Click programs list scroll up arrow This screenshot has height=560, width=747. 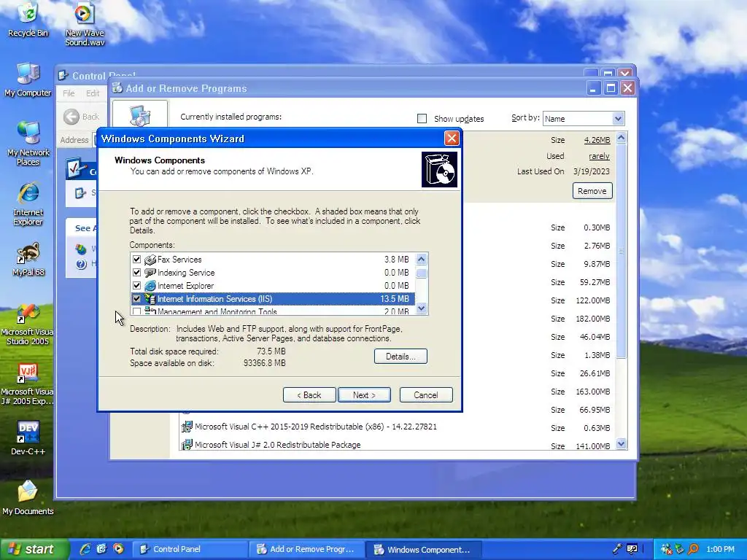coord(621,138)
